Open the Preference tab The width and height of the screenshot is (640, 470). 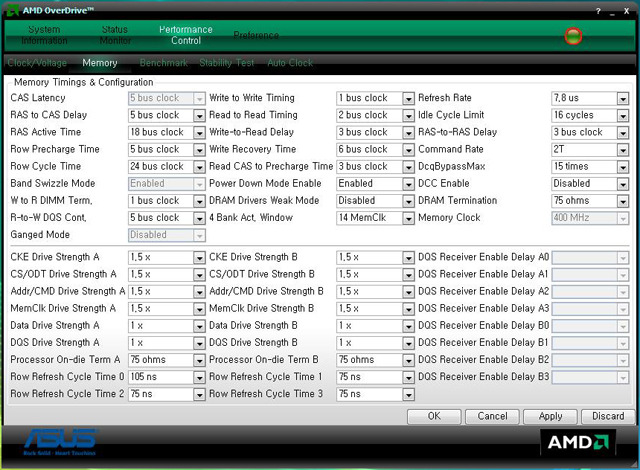(256, 35)
